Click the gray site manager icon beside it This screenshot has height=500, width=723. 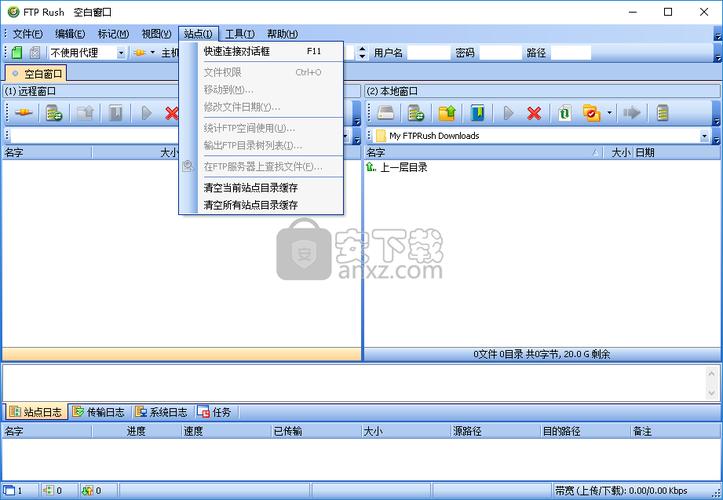(x=35, y=53)
